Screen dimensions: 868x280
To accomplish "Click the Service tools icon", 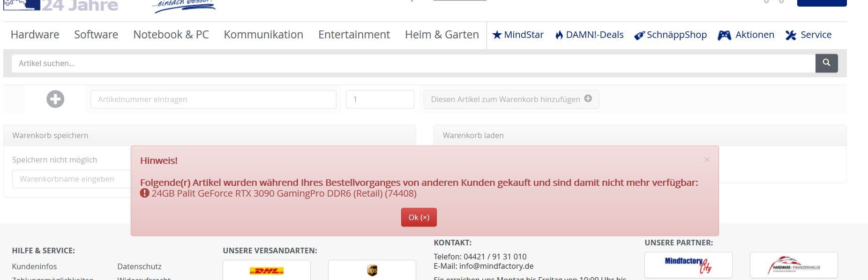I will [791, 36].
